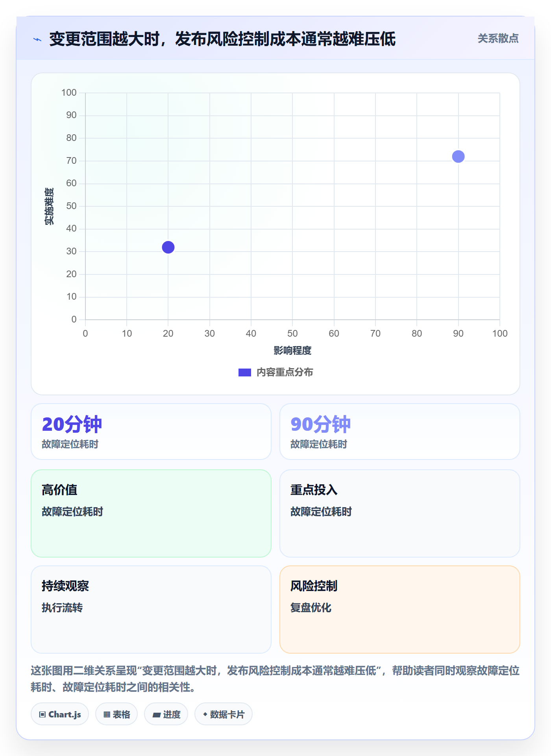Open the 高价值 quadrant card
The width and height of the screenshot is (551, 756).
tap(151, 513)
